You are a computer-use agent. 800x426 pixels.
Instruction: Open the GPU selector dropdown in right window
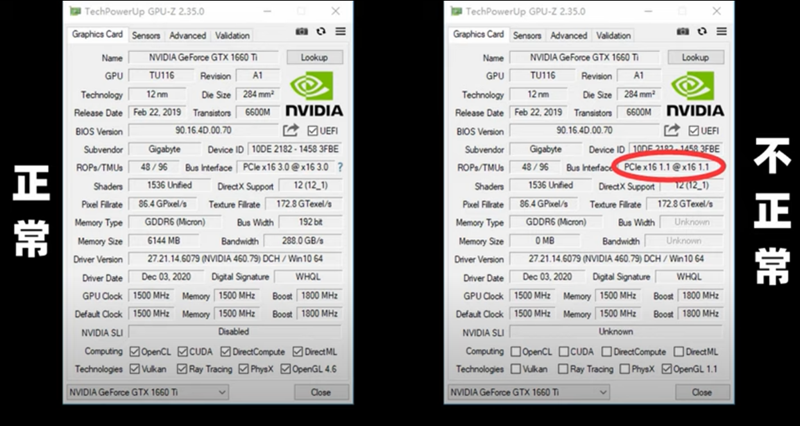point(529,392)
